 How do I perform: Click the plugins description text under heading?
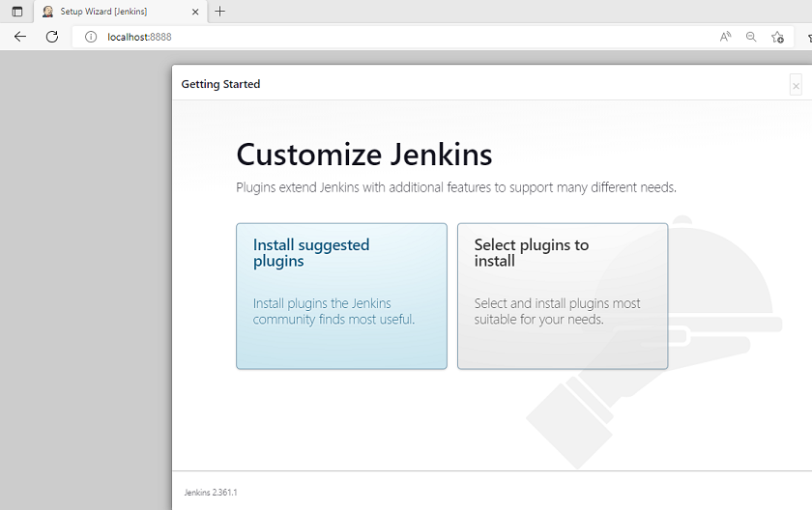(x=455, y=187)
